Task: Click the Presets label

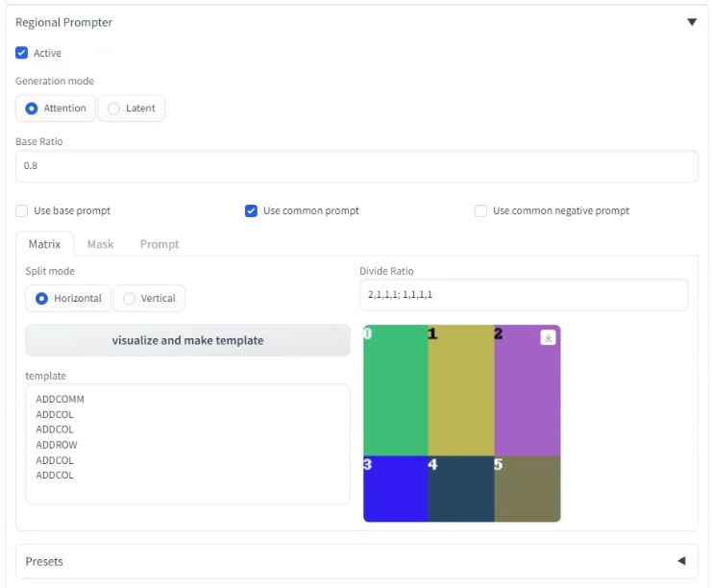Action: click(44, 561)
